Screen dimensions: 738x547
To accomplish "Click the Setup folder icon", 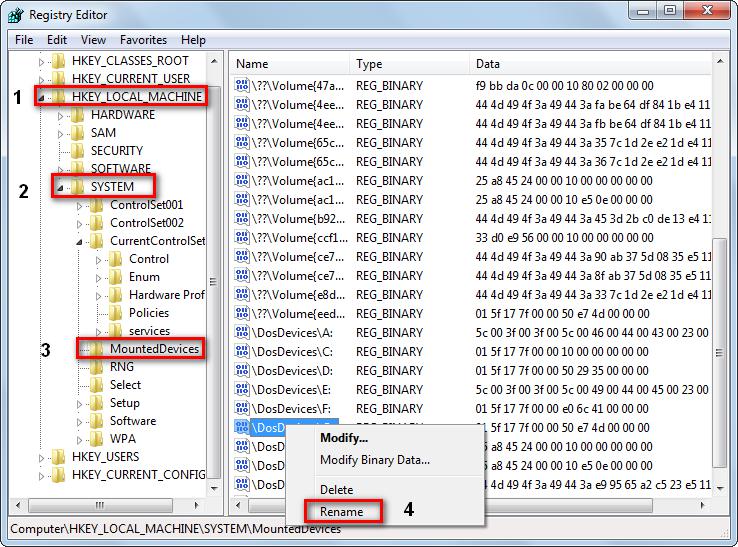I will click(x=96, y=403).
